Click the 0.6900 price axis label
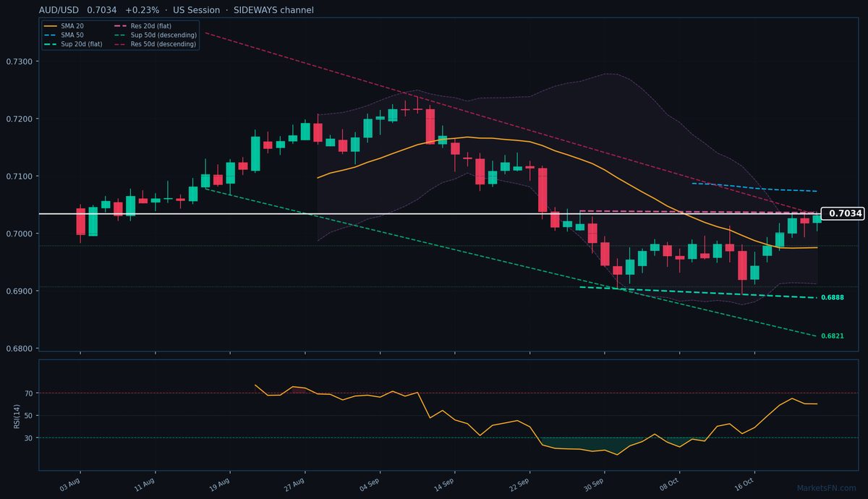The height and width of the screenshot is (499, 868). [20, 291]
